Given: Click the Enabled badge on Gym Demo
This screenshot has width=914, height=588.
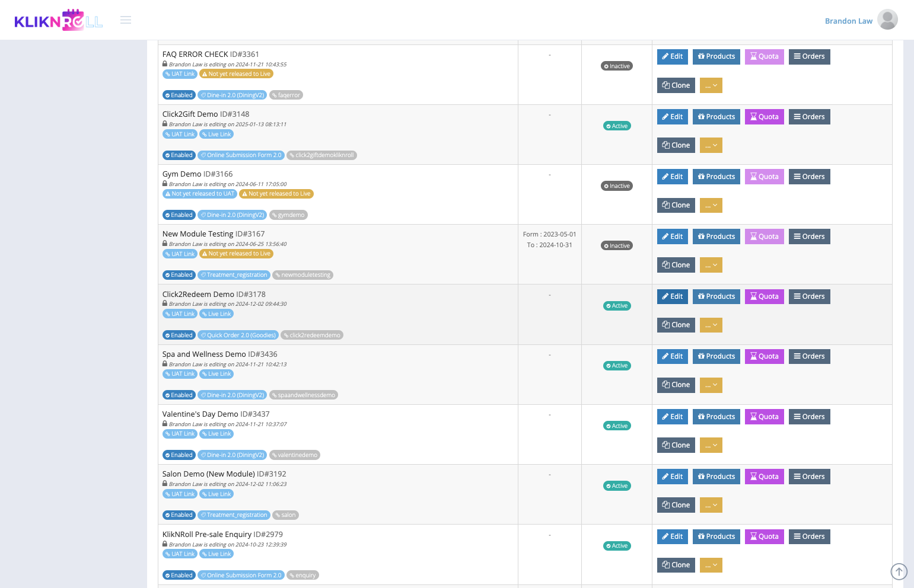Looking at the screenshot, I should (179, 215).
